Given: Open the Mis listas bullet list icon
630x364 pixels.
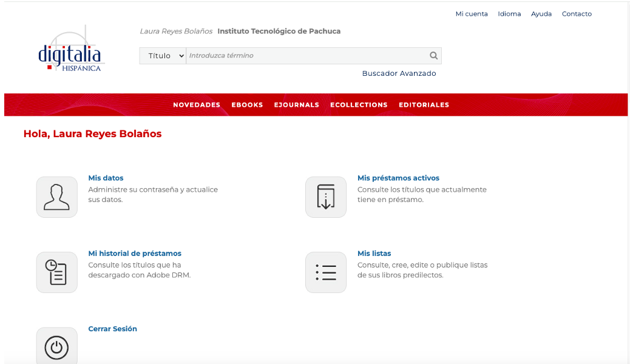Looking at the screenshot, I should (x=325, y=272).
